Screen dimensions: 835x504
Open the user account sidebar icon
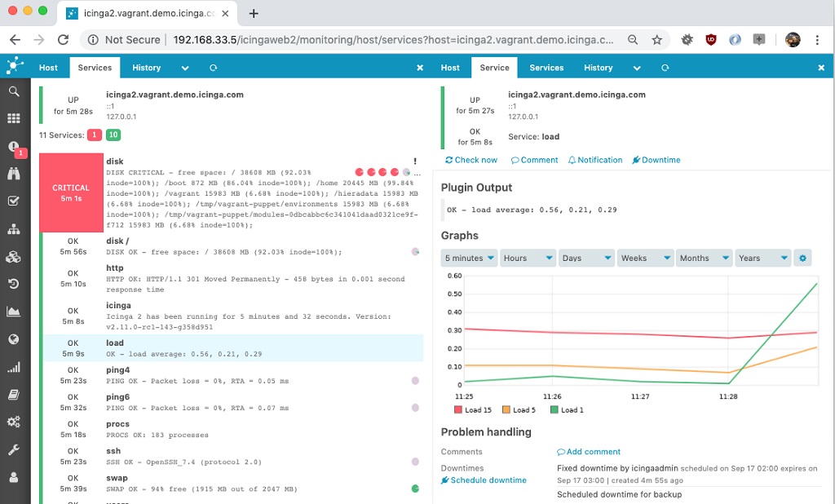(14, 477)
